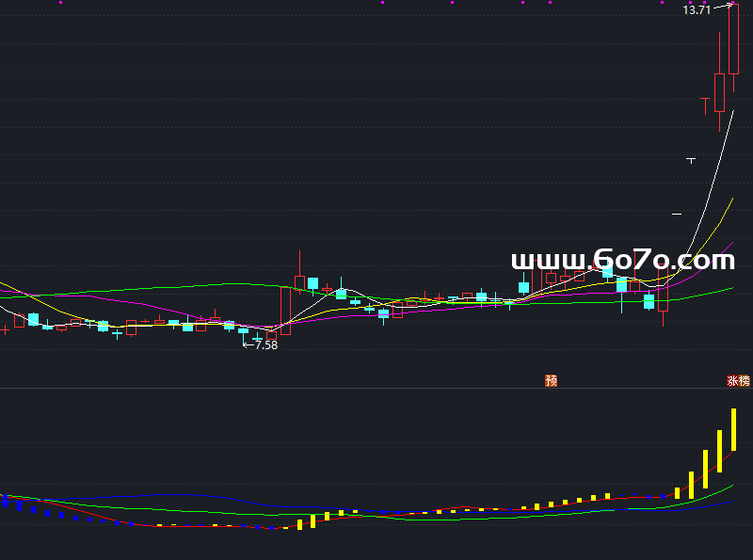The image size is (753, 560).
Task: Open the www.6o7o.com watermark link
Action: coord(622,261)
